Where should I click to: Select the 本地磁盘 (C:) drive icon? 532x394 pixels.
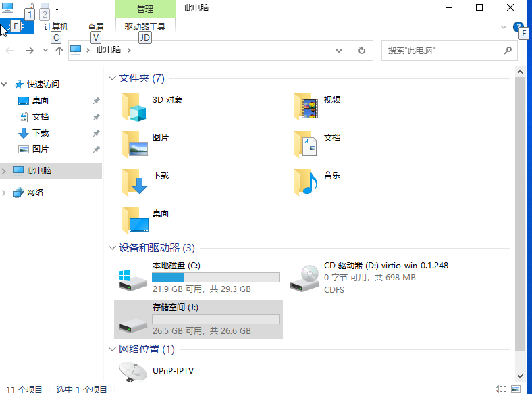point(132,278)
